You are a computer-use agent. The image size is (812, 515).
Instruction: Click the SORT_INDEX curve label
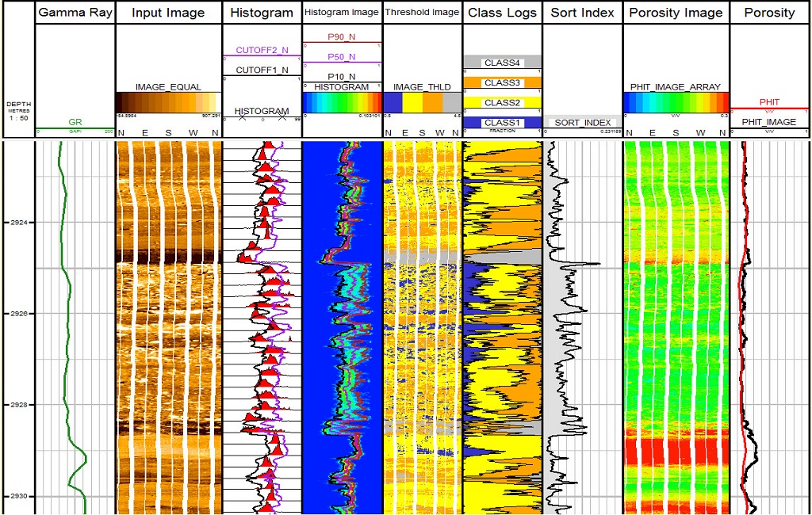(x=582, y=123)
